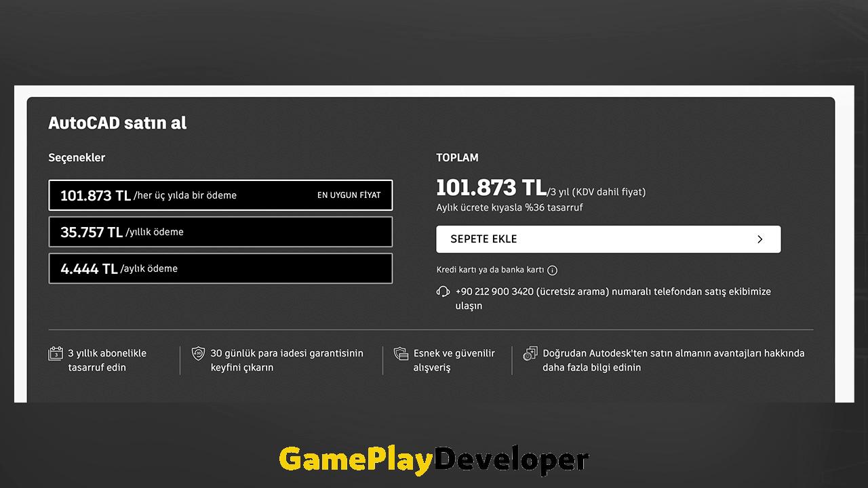Click 'Aylık ücrete kıyasla %36 tasarruf' text
Image resolution: width=868 pixels, height=488 pixels.
(x=509, y=207)
